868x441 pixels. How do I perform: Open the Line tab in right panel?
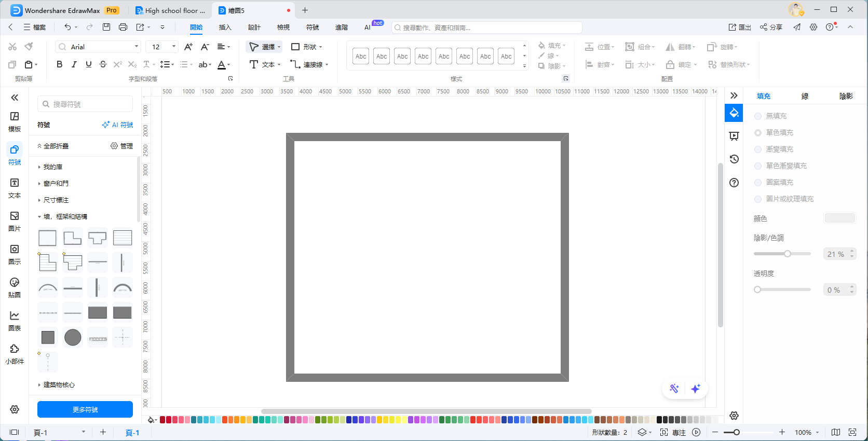pyautogui.click(x=805, y=96)
